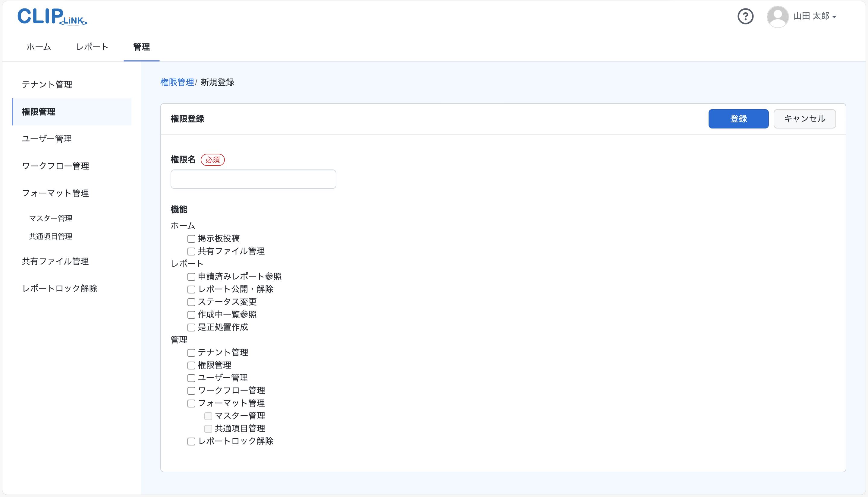Viewport: 868px width, 497px height.
Task: Open the 権限管理 breadcrumb link
Action: click(177, 82)
